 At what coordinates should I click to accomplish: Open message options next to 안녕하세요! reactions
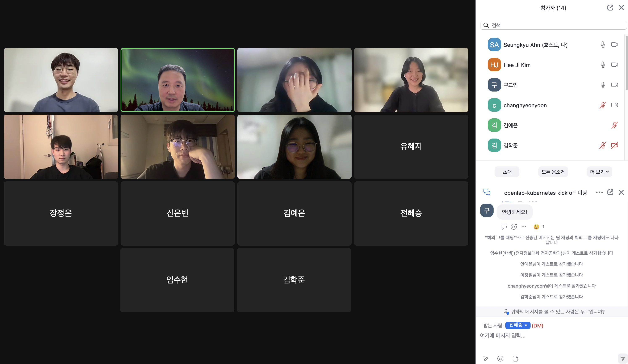click(524, 227)
